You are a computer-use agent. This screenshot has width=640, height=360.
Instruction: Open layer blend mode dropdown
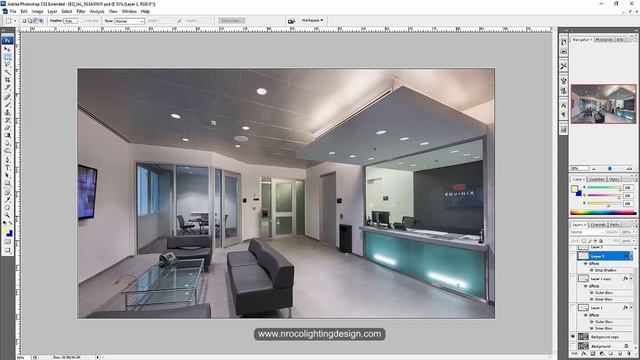[587, 232]
